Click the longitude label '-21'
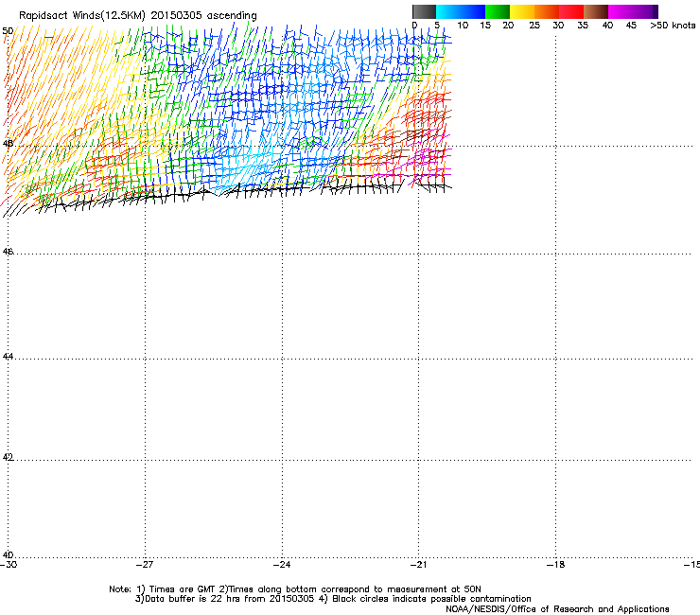This screenshot has height=615, width=700. [418, 565]
